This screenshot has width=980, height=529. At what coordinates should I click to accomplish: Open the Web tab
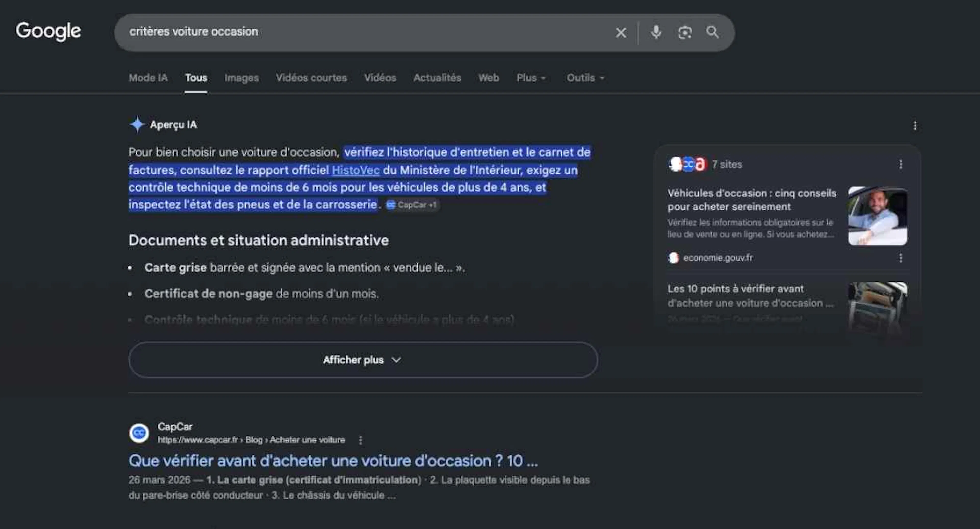(488, 78)
